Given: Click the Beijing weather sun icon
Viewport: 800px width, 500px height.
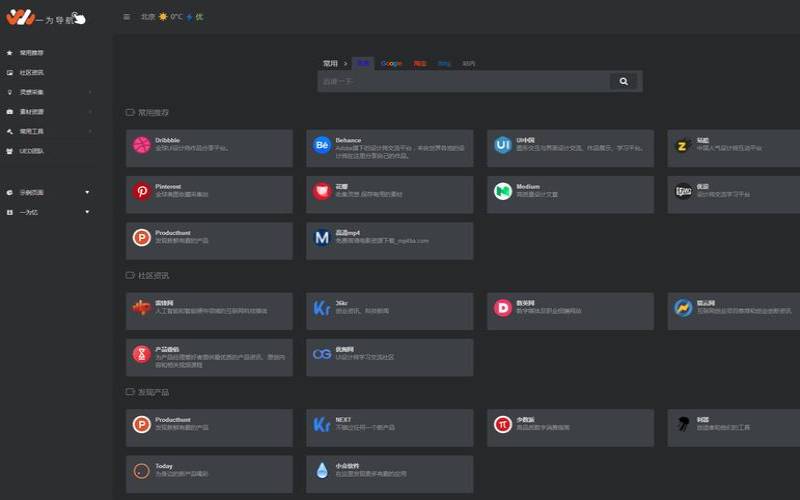Looking at the screenshot, I should (x=163, y=17).
